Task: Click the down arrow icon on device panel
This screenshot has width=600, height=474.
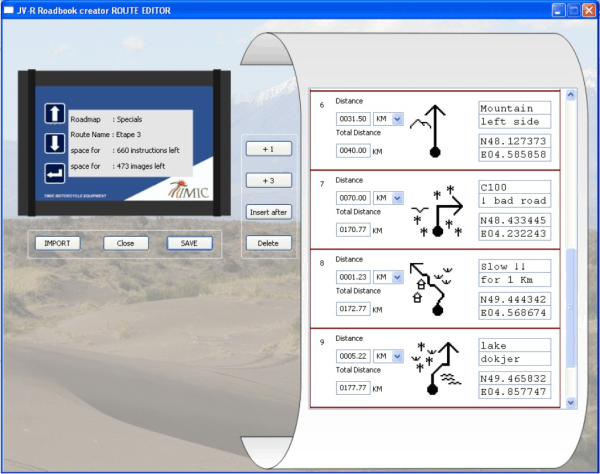Action: click(55, 144)
